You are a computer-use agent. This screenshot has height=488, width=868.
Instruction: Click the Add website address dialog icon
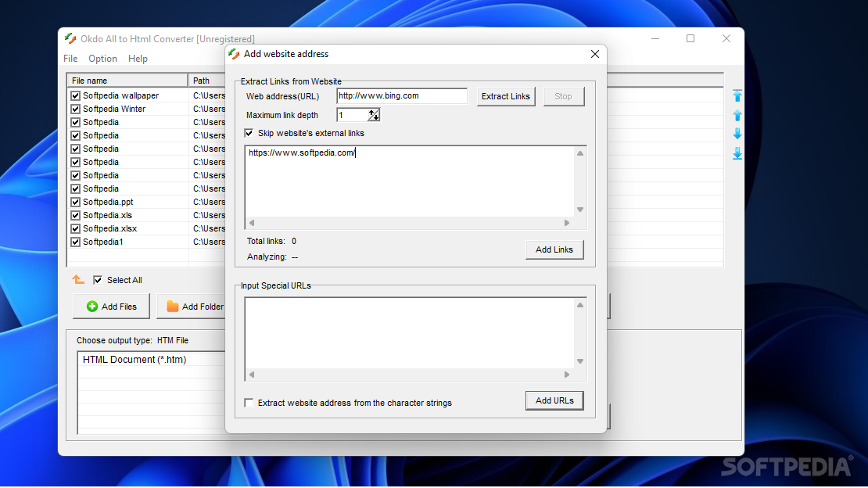234,54
